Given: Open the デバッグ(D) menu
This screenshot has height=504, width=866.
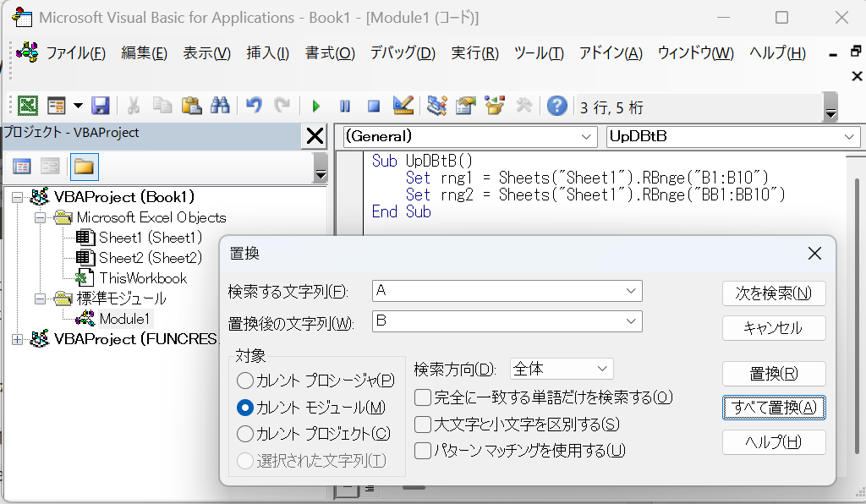Looking at the screenshot, I should tap(403, 53).
